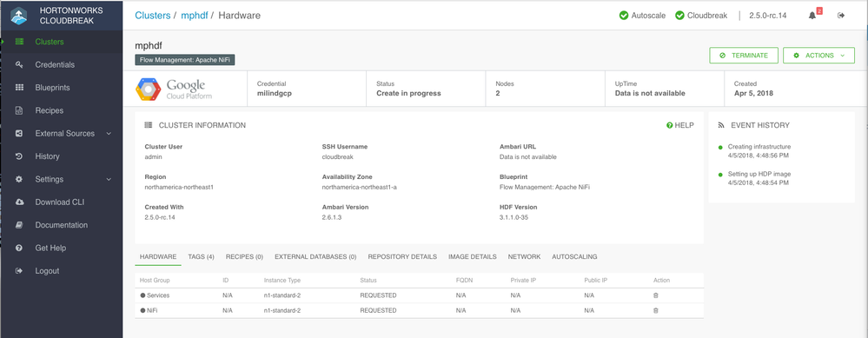Click the northamerica-northeast1-a availability zone value

click(359, 187)
